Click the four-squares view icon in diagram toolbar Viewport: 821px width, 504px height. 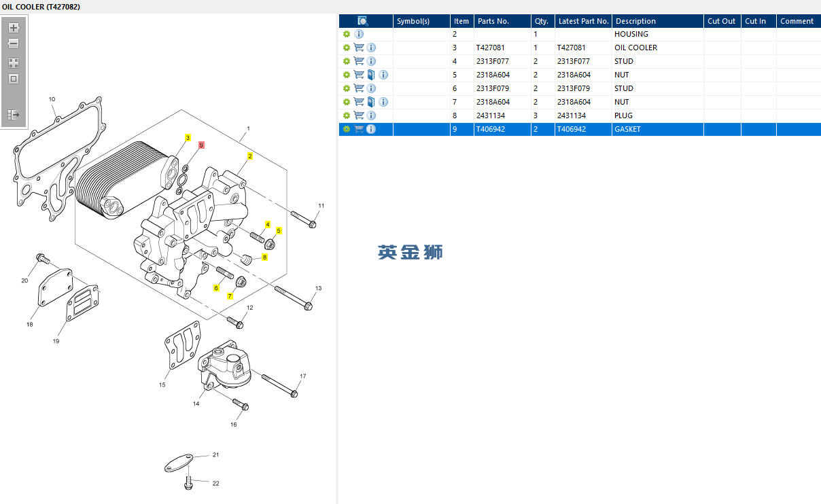coord(14,62)
